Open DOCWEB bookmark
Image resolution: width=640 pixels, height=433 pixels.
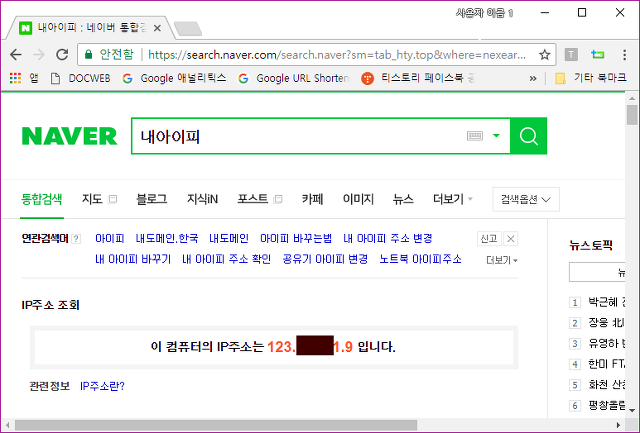point(80,78)
